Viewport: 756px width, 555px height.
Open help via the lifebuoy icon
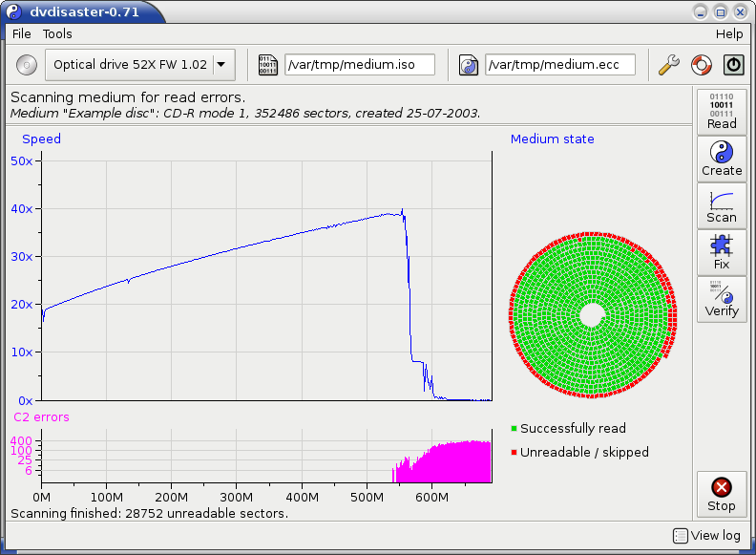[x=701, y=65]
